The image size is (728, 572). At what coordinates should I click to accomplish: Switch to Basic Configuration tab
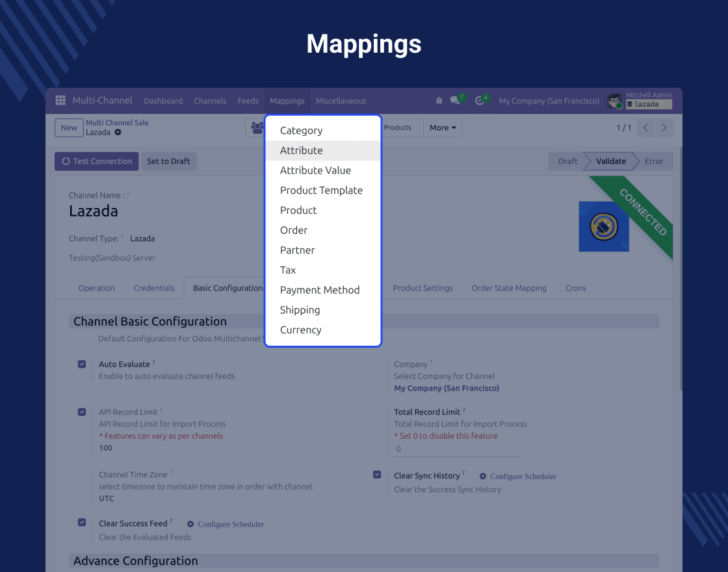pos(227,288)
